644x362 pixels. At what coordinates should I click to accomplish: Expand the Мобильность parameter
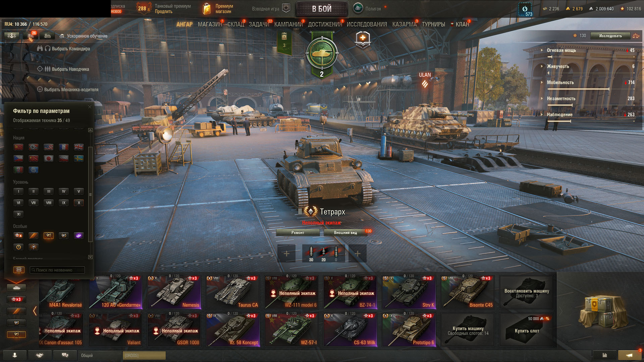pos(560,82)
